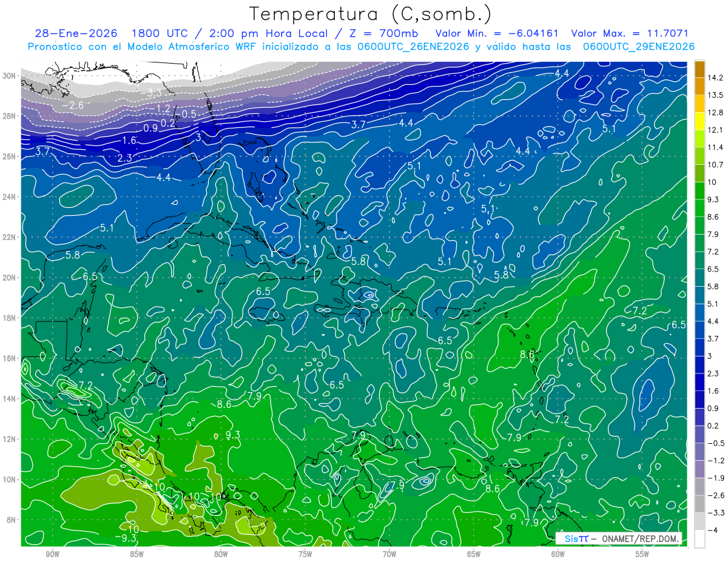Click the dark orange swatch above 14.2
728x562 pixels.
(x=699, y=69)
